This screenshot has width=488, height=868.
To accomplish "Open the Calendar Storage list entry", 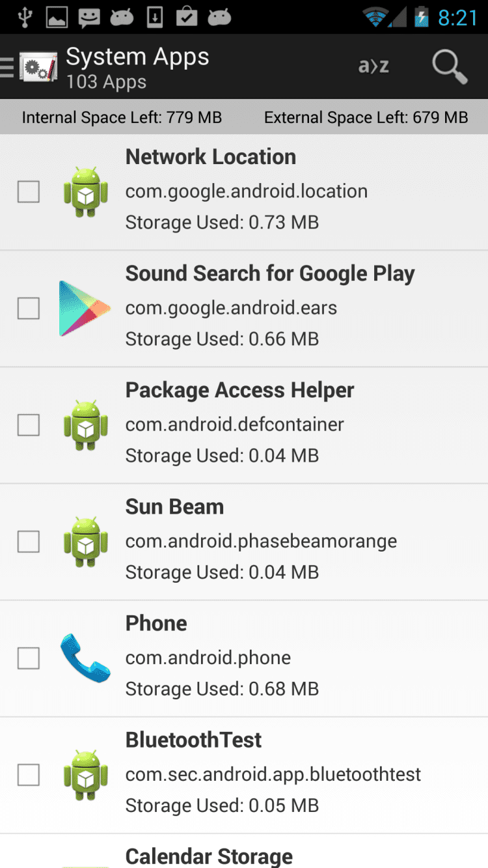I will 209,856.
